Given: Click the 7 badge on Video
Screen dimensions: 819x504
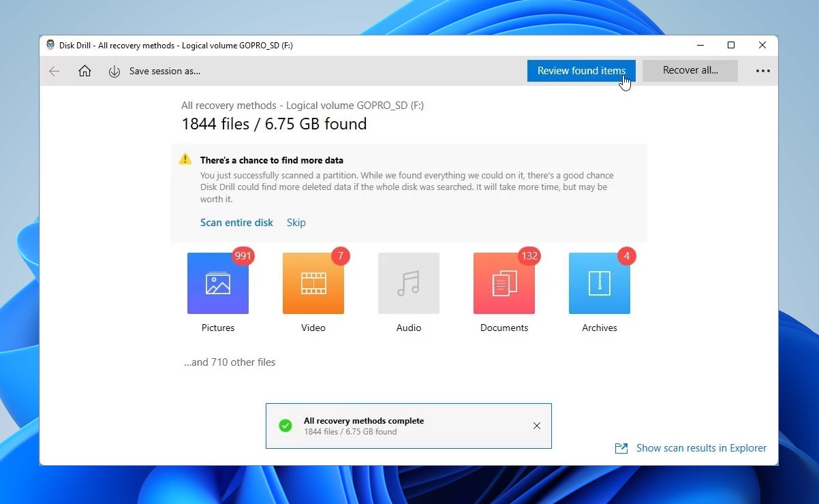Looking at the screenshot, I should pyautogui.click(x=340, y=256).
